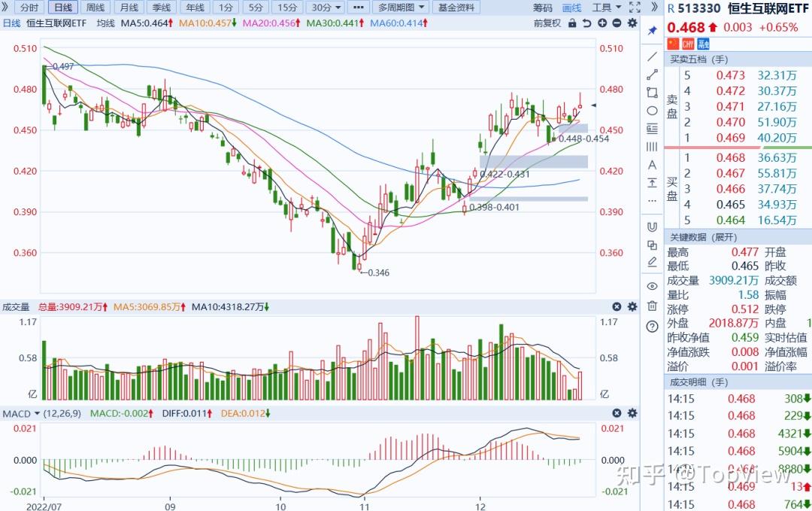This screenshot has height=511, width=812.
Task: Select the rectangle drawing tool
Action: pyautogui.click(x=652, y=93)
